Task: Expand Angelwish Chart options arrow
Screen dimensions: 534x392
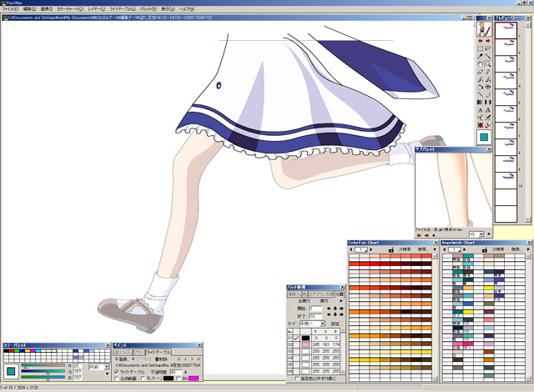Action: 528,249
